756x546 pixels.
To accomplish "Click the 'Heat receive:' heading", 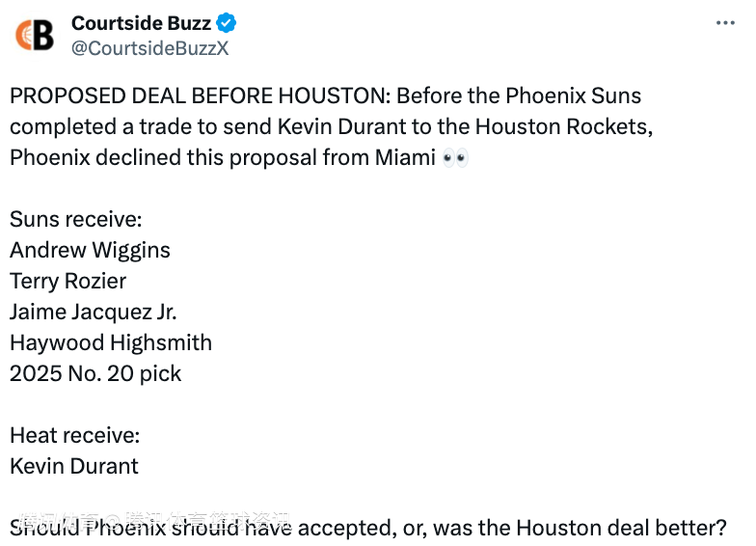I will click(75, 436).
